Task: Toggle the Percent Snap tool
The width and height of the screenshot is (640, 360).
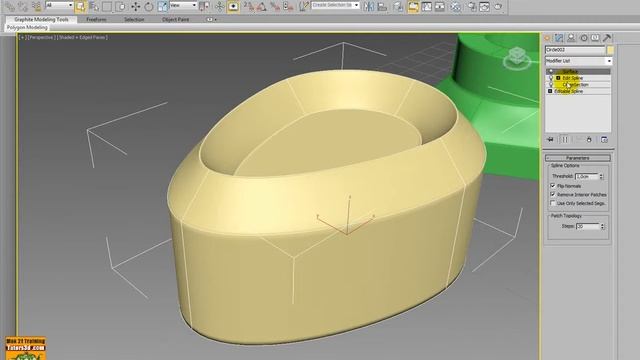Action: coord(275,6)
